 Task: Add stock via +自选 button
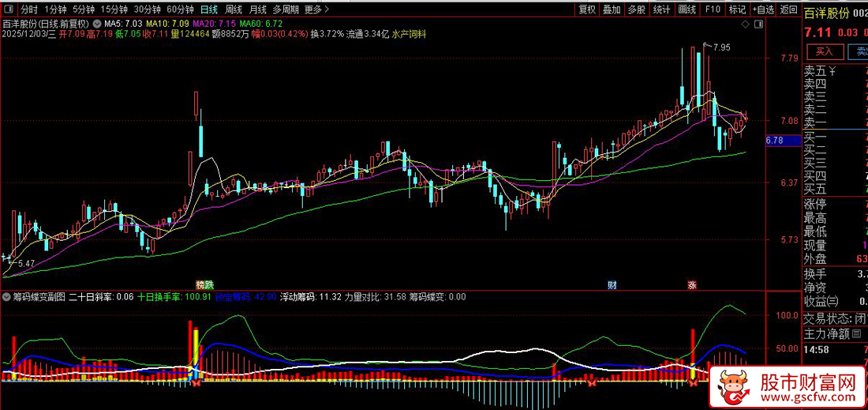(763, 9)
